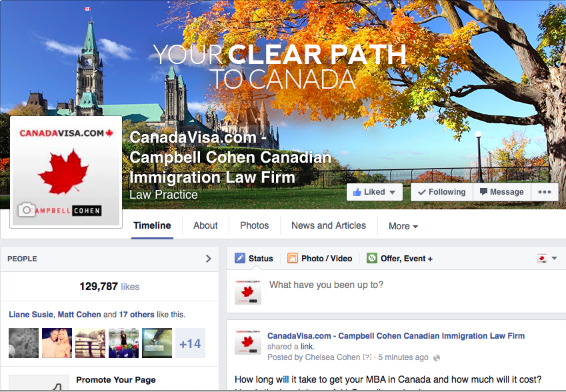Click the page avatar beside post composer
The height and width of the screenshot is (392, 566).
[x=247, y=291]
